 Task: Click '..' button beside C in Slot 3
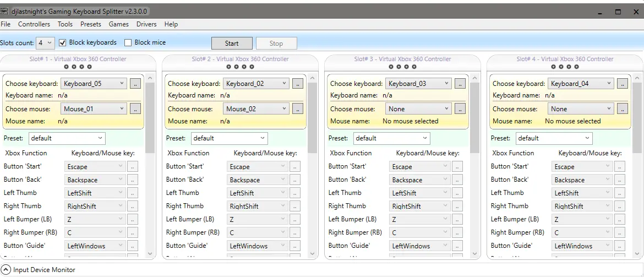click(457, 232)
